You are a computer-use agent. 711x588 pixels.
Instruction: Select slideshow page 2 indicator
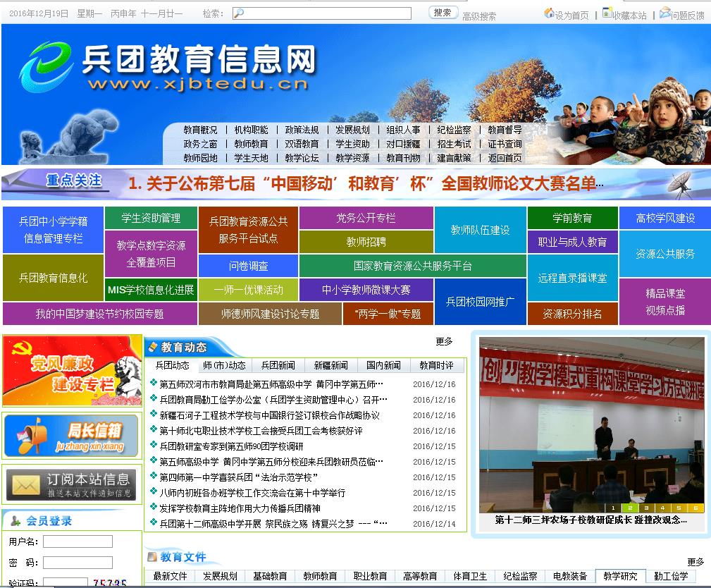630,508
